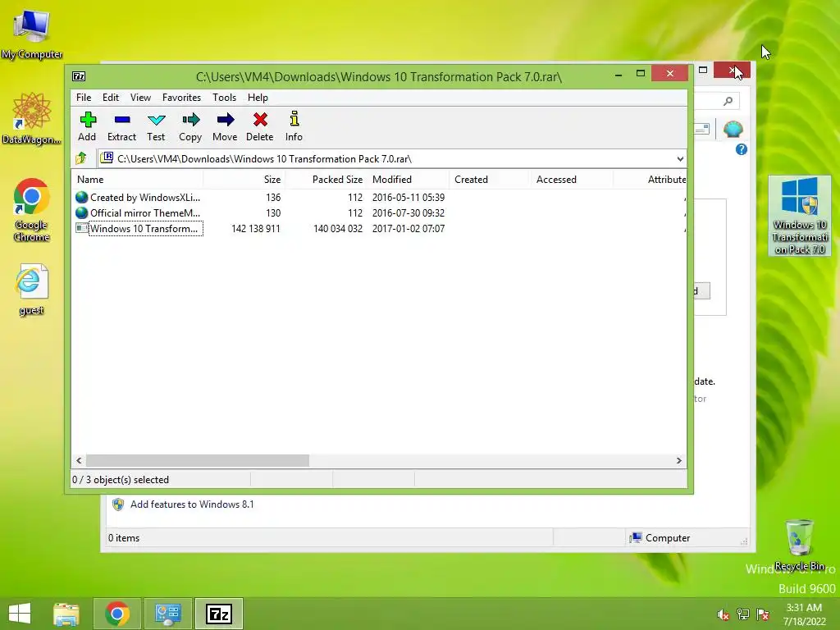Image resolution: width=840 pixels, height=630 pixels.
Task: Open the Edit menu
Action: [111, 98]
